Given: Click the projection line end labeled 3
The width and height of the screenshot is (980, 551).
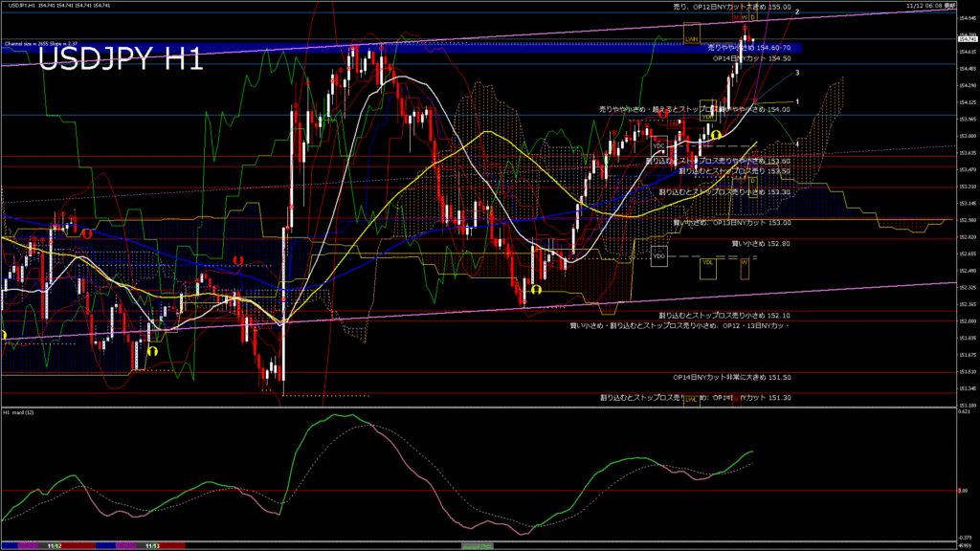Looking at the screenshot, I should pyautogui.click(x=798, y=73).
